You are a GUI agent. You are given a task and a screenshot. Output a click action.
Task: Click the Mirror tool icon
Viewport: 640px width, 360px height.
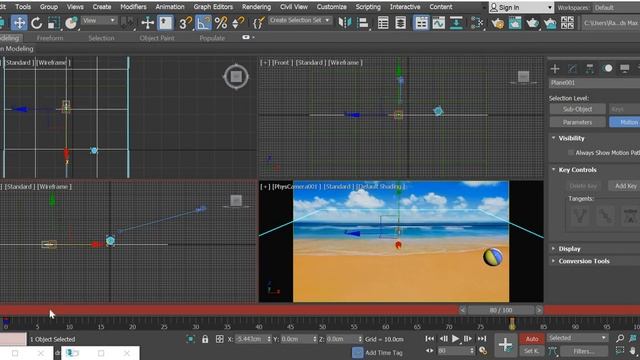pos(345,23)
